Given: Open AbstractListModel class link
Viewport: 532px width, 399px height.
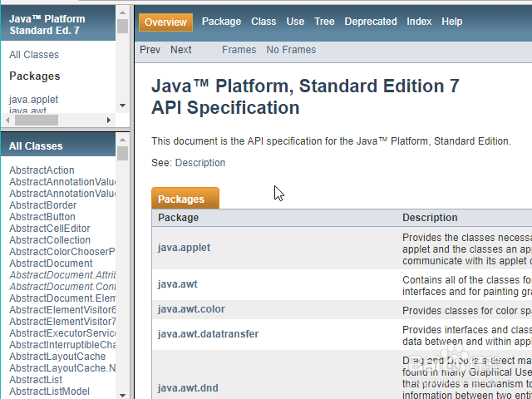Looking at the screenshot, I should (x=48, y=392).
